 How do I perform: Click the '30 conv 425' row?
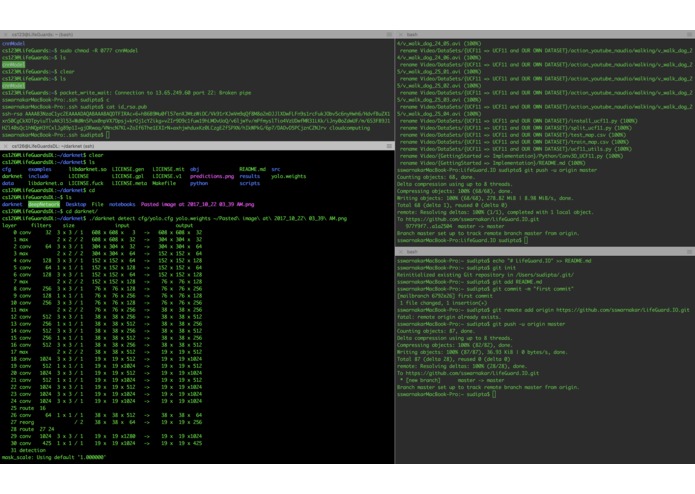(106, 443)
